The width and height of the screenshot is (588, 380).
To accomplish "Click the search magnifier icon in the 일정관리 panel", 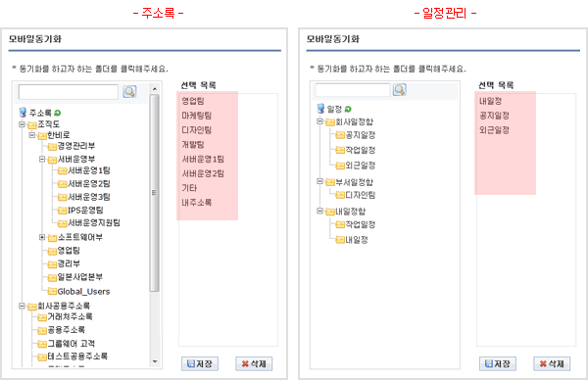I will coord(400,89).
